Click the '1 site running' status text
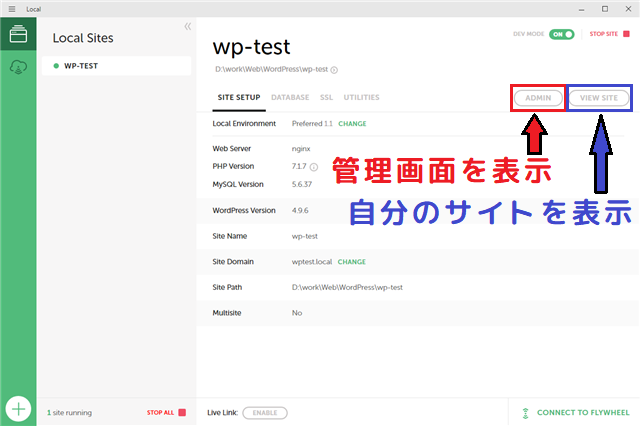Image resolution: width=640 pixels, height=426 pixels. [x=69, y=413]
